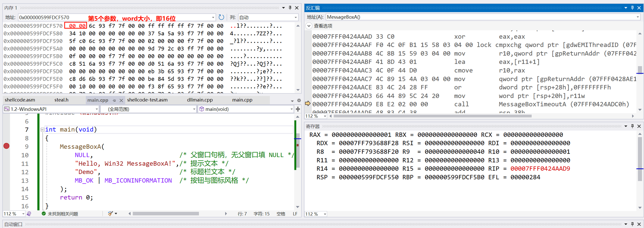Click the editor split window icon
This screenshot has width=644, height=228.
pos(298,109)
